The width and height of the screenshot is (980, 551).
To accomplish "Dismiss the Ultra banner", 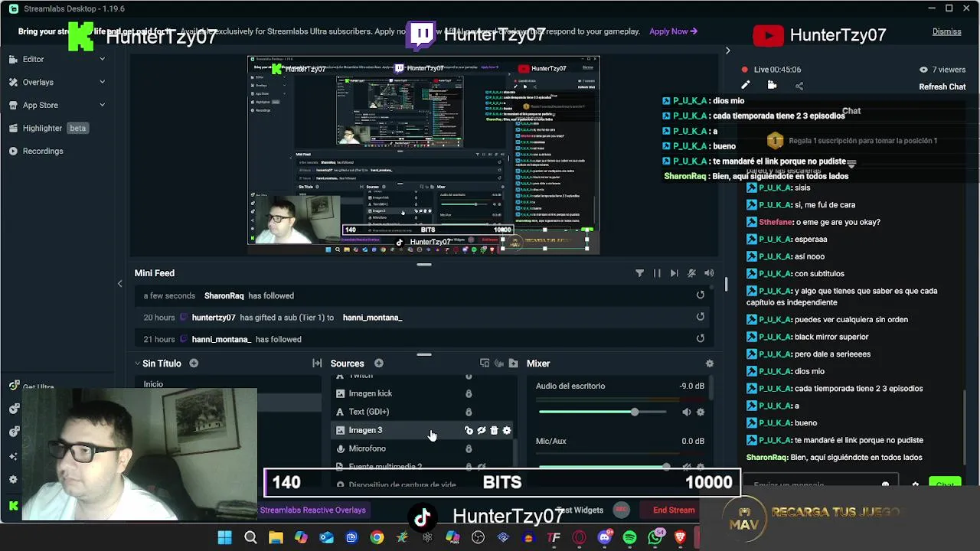I will 946,31.
